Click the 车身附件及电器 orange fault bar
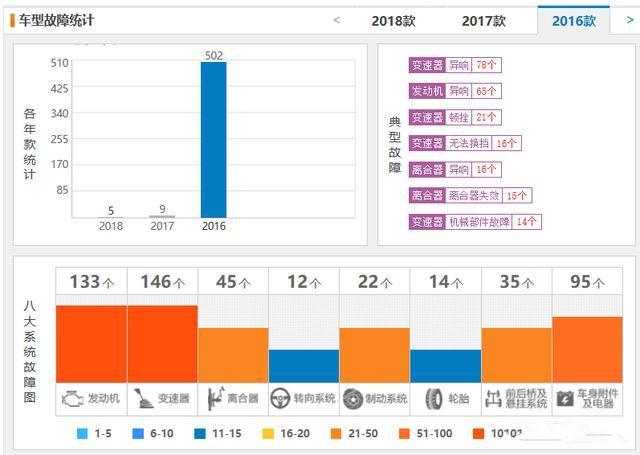640x455 pixels. [x=587, y=350]
